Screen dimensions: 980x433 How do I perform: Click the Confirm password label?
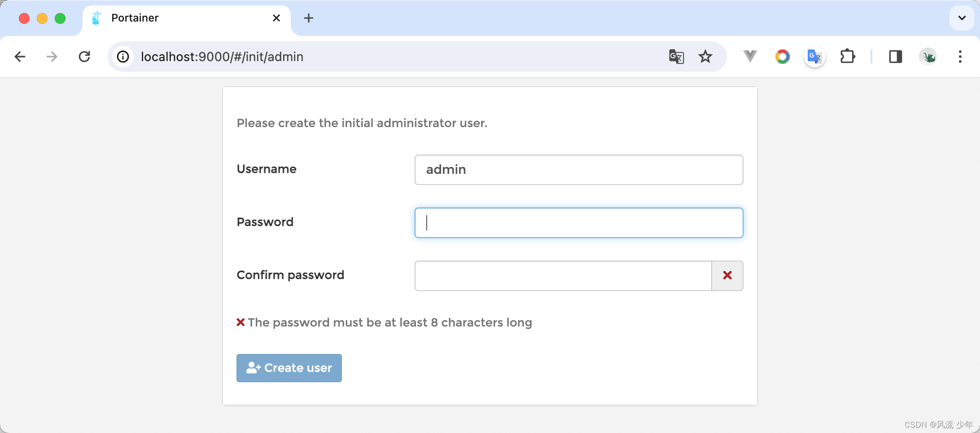coord(290,275)
